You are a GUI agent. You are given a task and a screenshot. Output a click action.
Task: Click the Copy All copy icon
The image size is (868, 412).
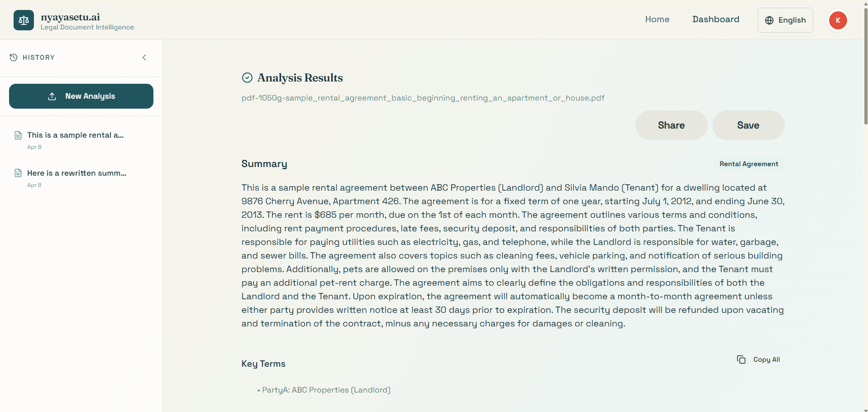tap(741, 359)
